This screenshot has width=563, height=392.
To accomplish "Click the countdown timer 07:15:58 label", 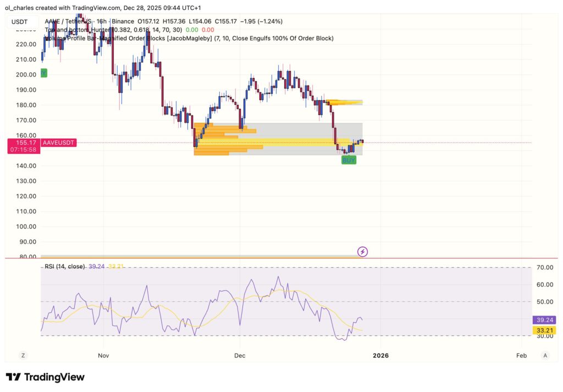I will click(23, 150).
